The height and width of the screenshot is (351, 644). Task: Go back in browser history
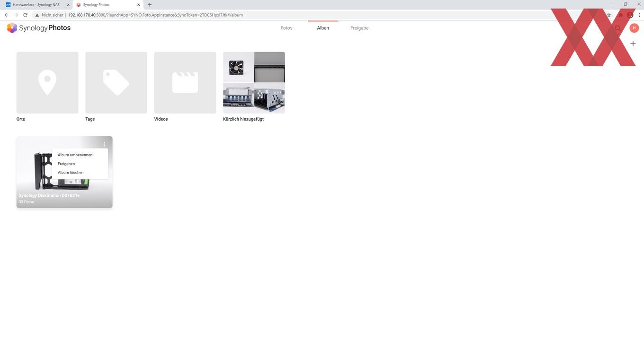tap(6, 15)
